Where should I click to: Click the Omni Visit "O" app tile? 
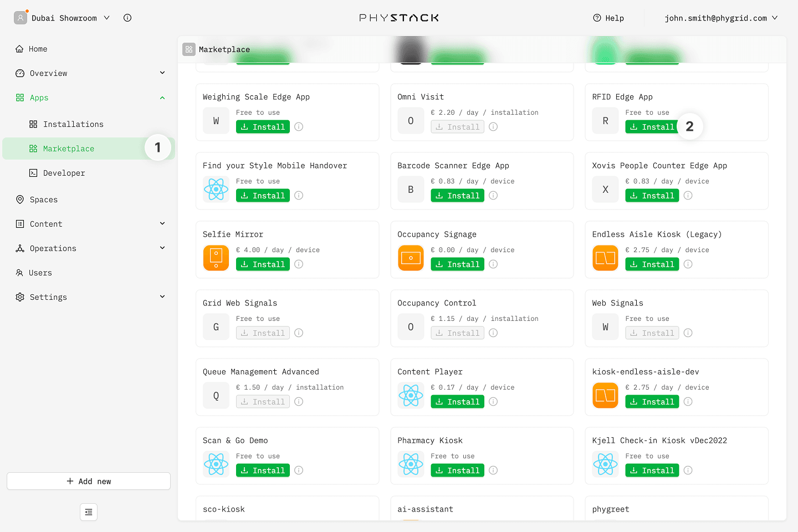[411, 121]
